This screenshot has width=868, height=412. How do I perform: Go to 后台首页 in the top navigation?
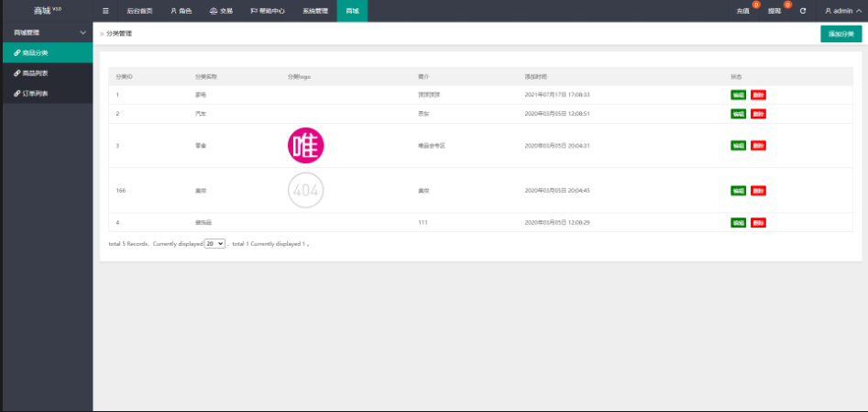point(139,11)
